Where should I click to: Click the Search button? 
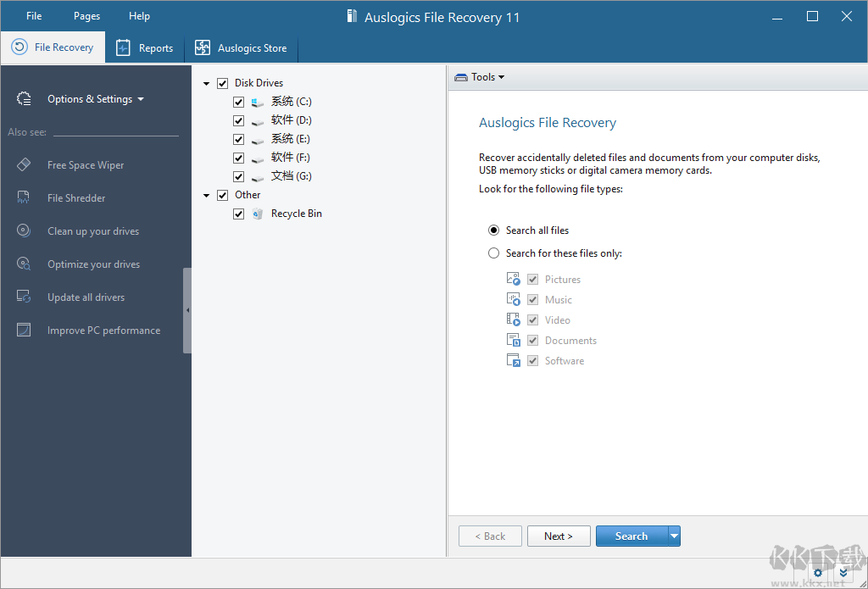coord(631,536)
